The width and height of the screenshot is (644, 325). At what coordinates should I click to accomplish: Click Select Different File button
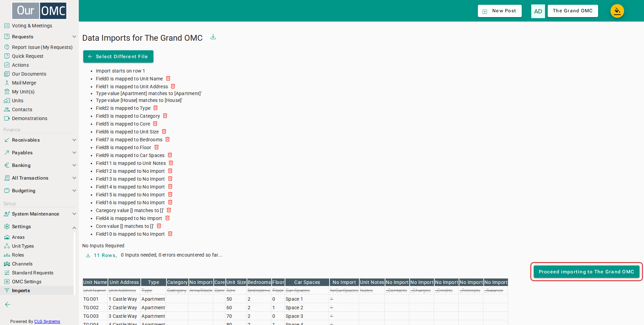(x=118, y=56)
